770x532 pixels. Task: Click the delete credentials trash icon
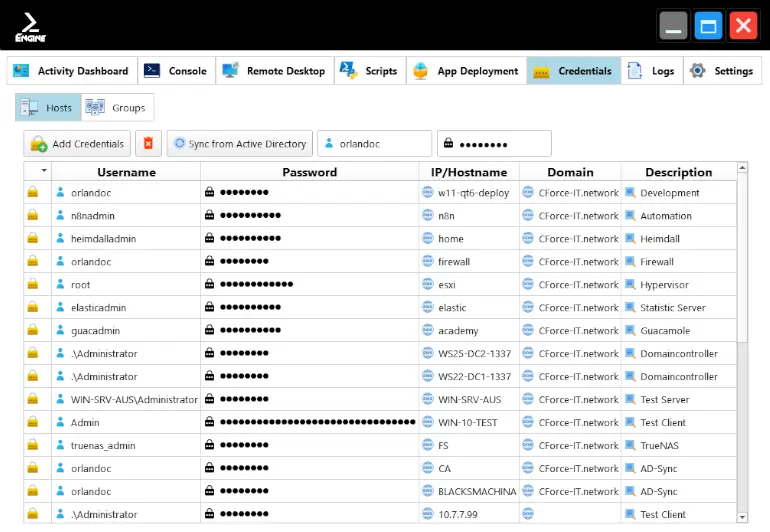click(148, 144)
